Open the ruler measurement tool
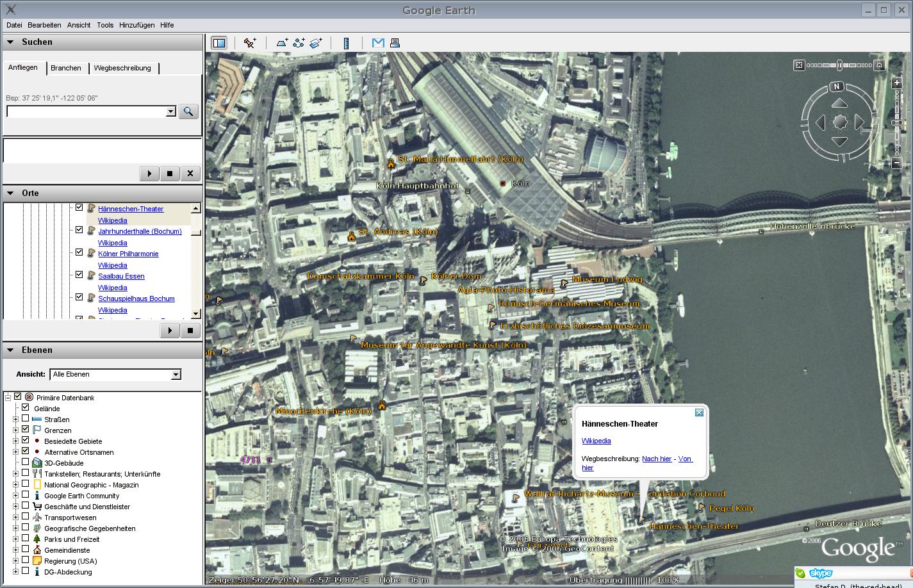The image size is (913, 588). pos(346,43)
